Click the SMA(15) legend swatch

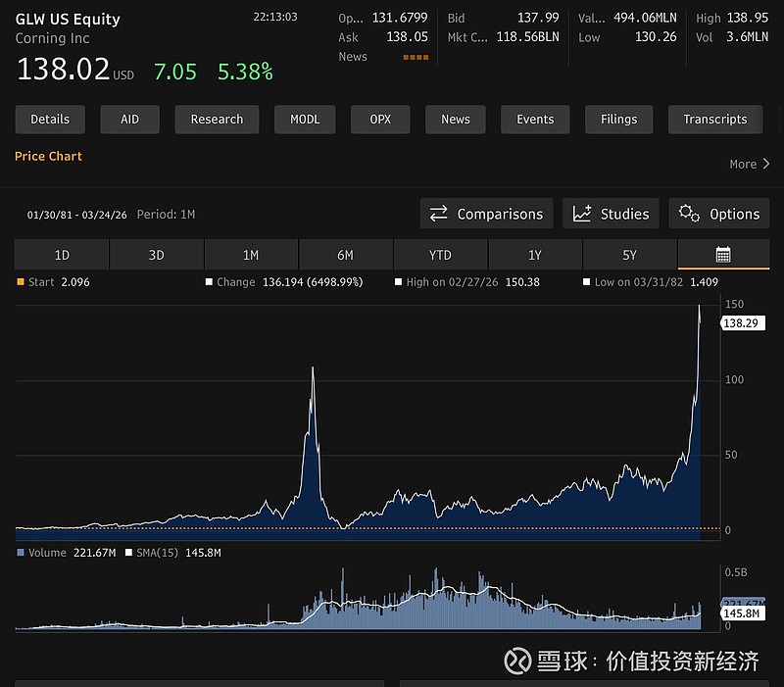126,553
